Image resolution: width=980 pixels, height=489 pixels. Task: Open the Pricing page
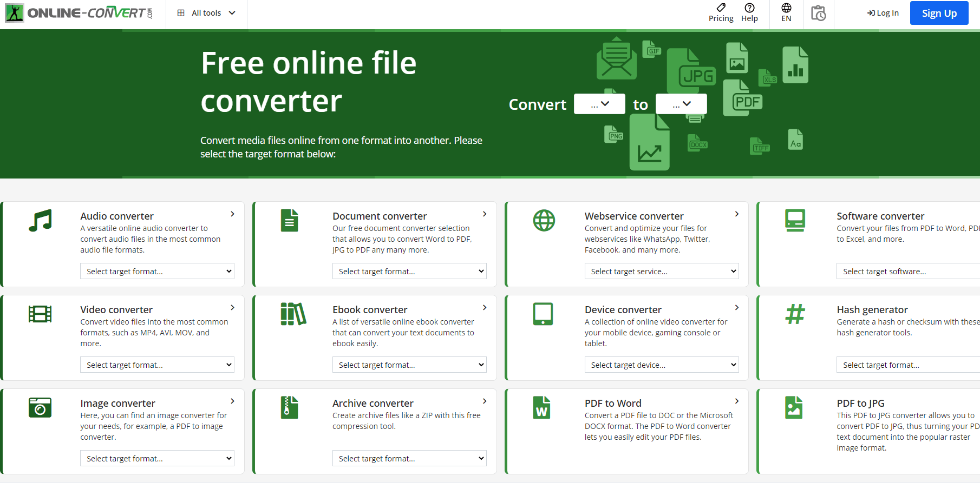point(721,13)
